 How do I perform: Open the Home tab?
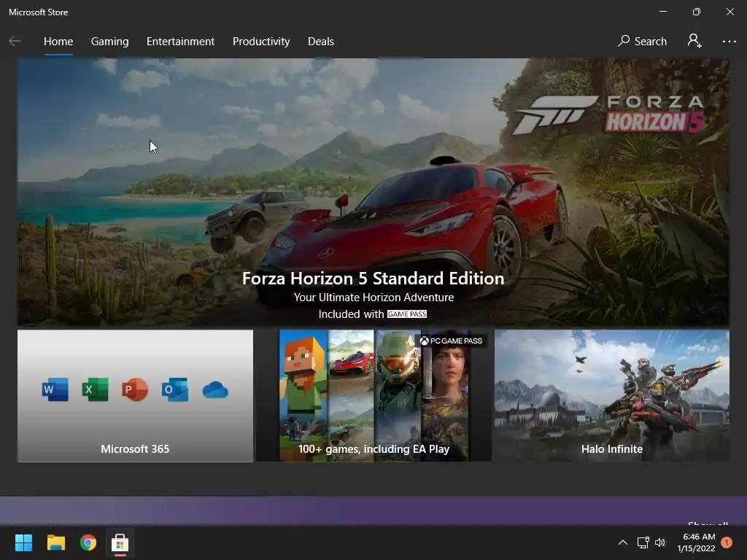pos(58,42)
